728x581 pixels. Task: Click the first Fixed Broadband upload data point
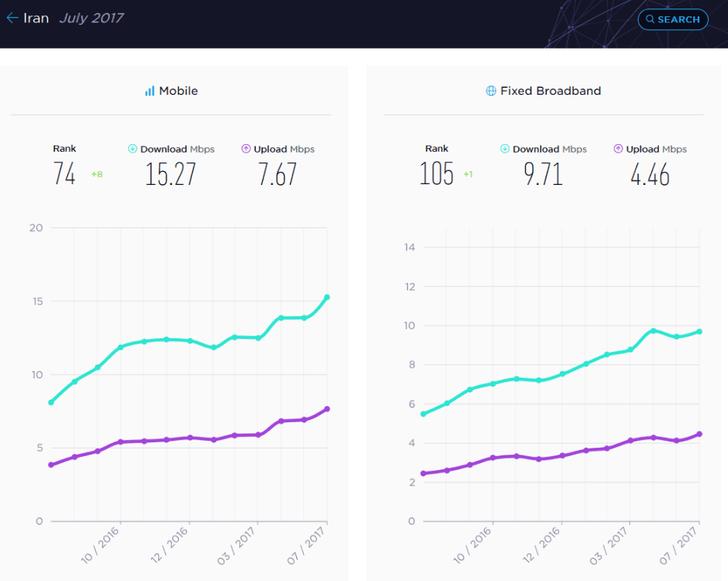point(423,474)
